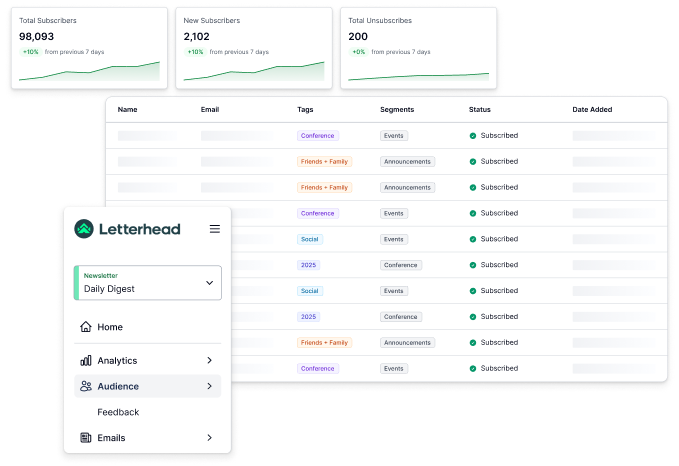Sort by the Segments column header

coord(397,110)
